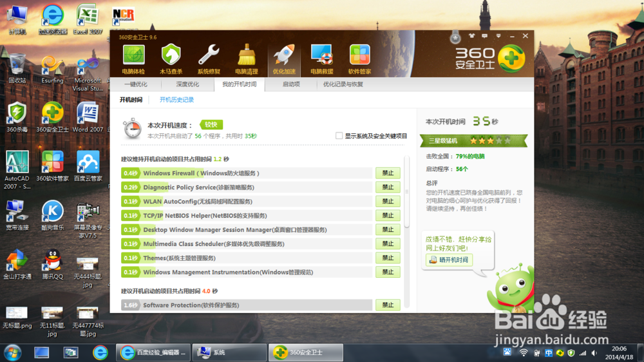Select 开机时间 sub-tab
Screen dimensions: 644x362
pos(131,100)
